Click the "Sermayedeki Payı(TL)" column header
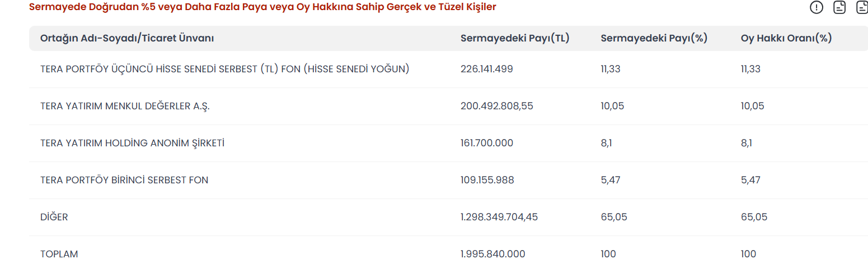 [515, 38]
